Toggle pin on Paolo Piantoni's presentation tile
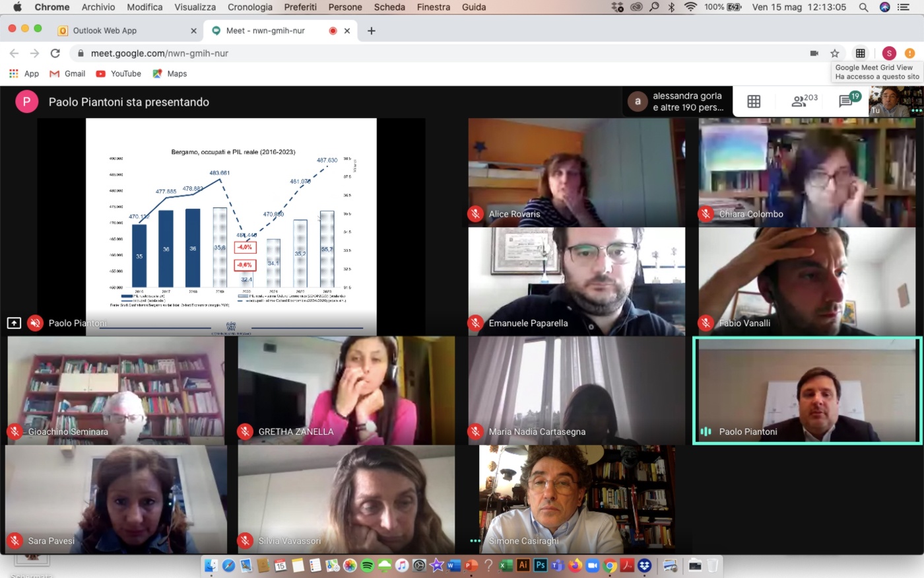 (14, 323)
